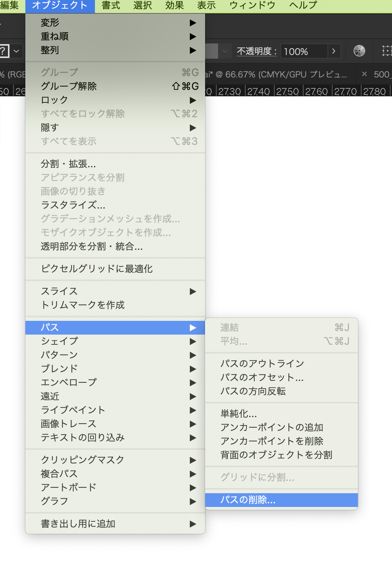Choose パスのオフセット... from submenu
Viewport: 392px width, 562px height.
(x=282, y=378)
